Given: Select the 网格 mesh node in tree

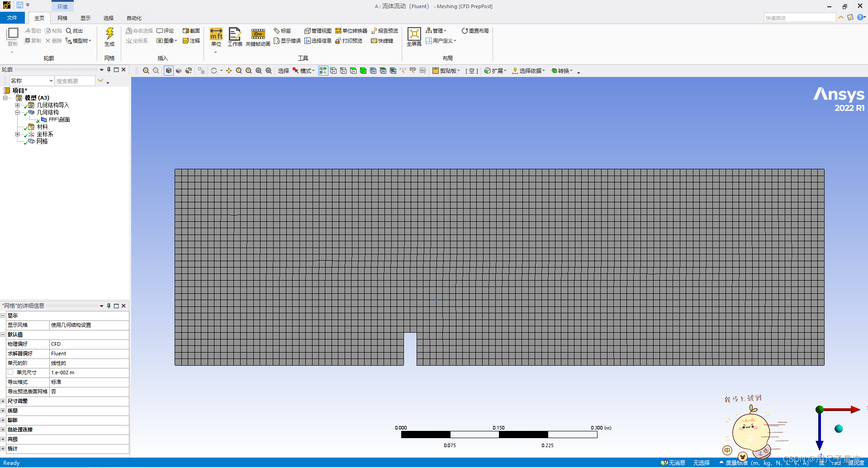Looking at the screenshot, I should (x=42, y=141).
